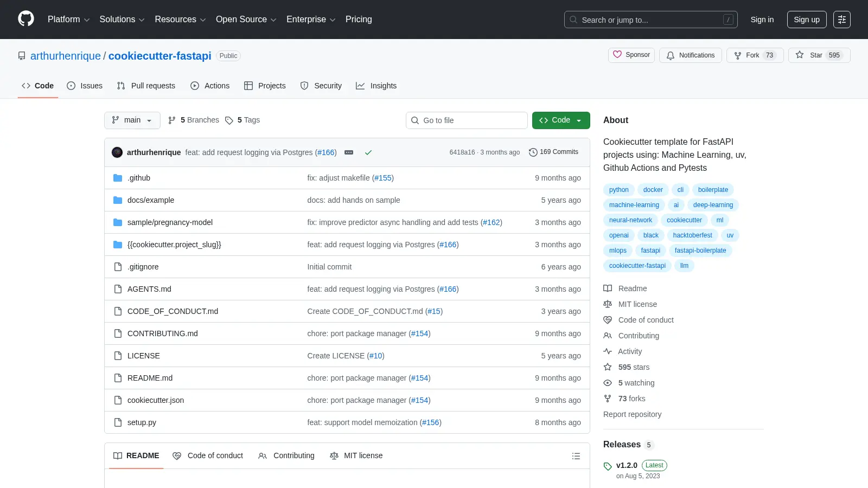Viewport: 868px width, 488px height.
Task: Click the docs/example folder icon
Action: (118, 200)
